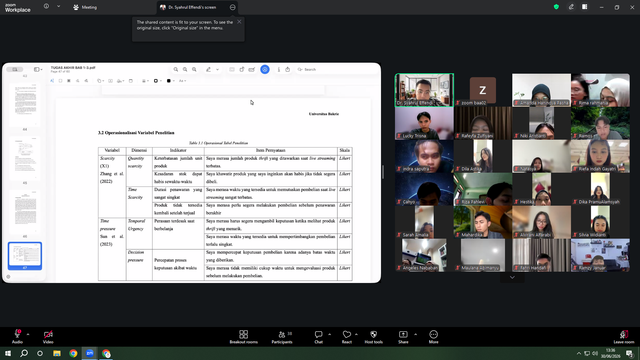Select the page 44 thumbnail in sidebar
The height and width of the screenshot is (360, 640).
25,105
